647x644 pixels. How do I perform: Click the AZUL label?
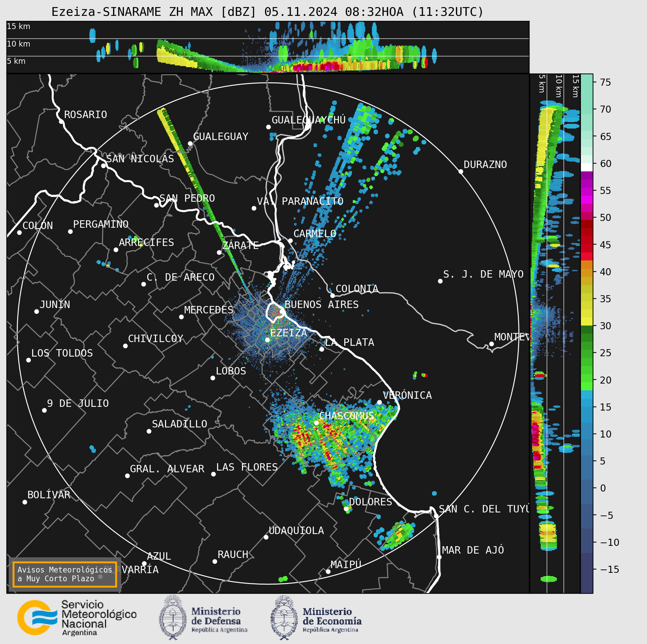tap(159, 556)
